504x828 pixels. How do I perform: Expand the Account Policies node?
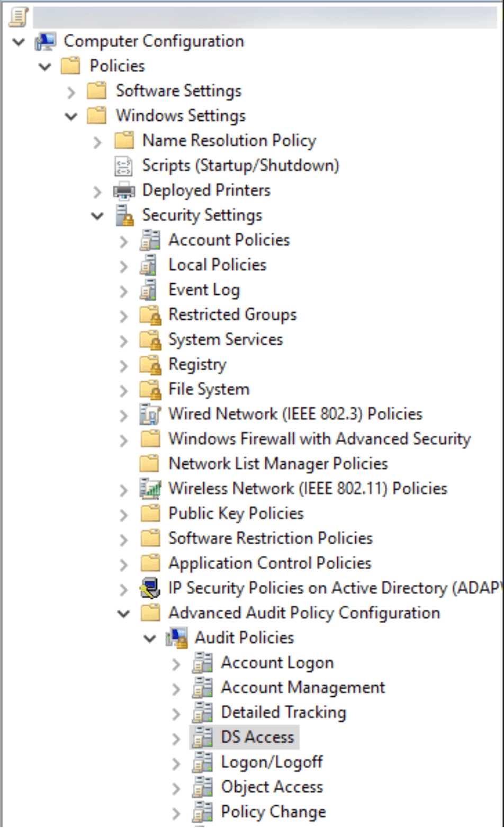(124, 241)
